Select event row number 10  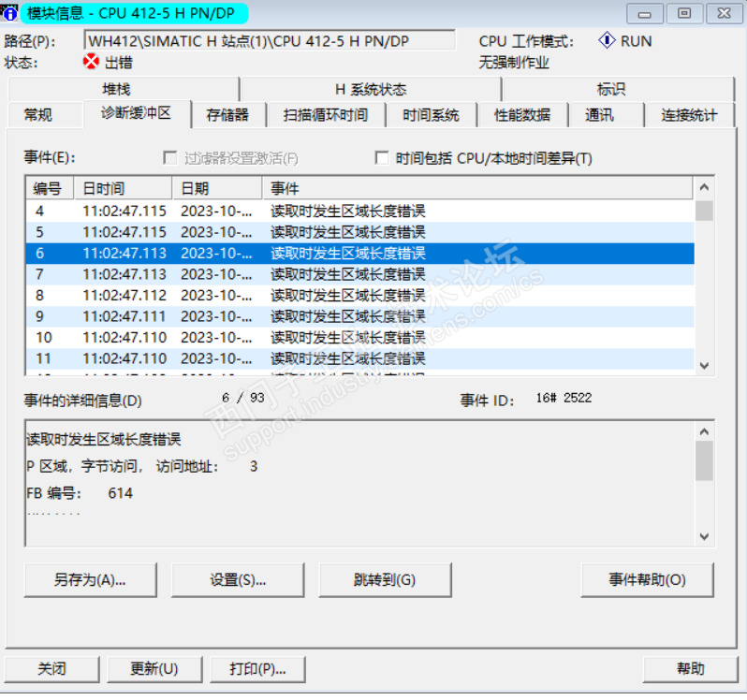pos(360,338)
